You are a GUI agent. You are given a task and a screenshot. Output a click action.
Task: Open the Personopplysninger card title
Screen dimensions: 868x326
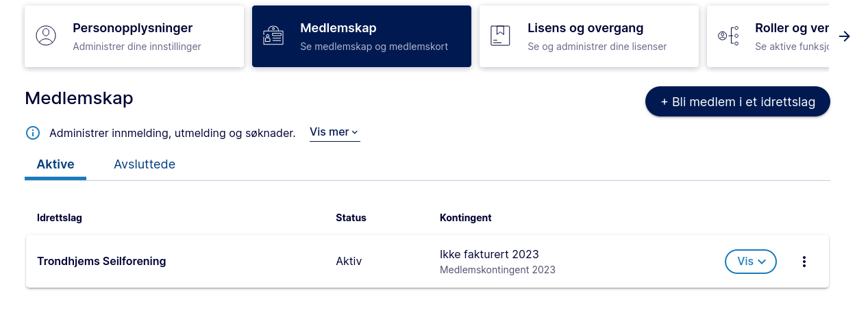(x=132, y=28)
